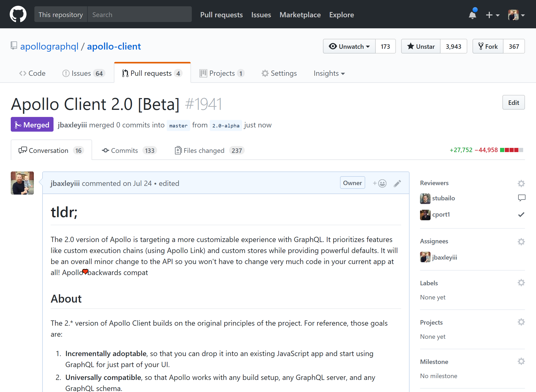536x392 pixels.
Task: Open the Conversation tab
Action: tap(51, 150)
